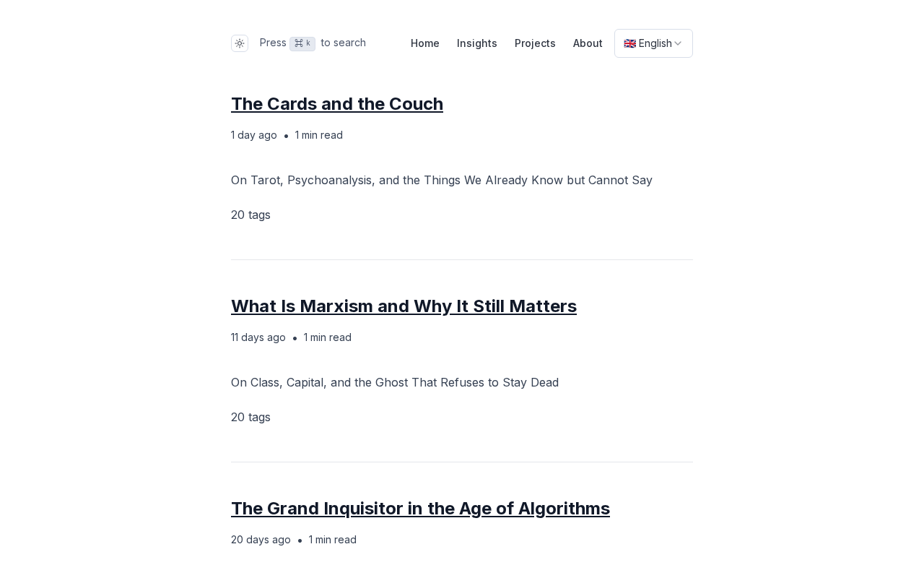Expand 20 tags under Marxism post
This screenshot has width=924, height=578.
(250, 417)
